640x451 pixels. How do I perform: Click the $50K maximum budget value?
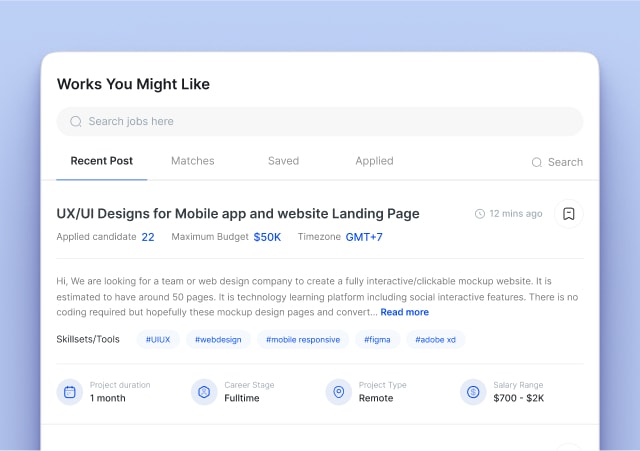pos(267,237)
